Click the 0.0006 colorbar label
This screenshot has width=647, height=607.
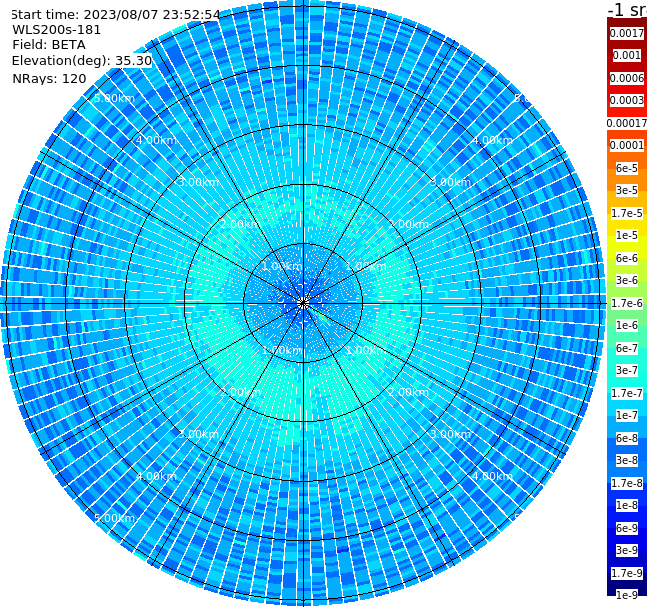[627, 78]
